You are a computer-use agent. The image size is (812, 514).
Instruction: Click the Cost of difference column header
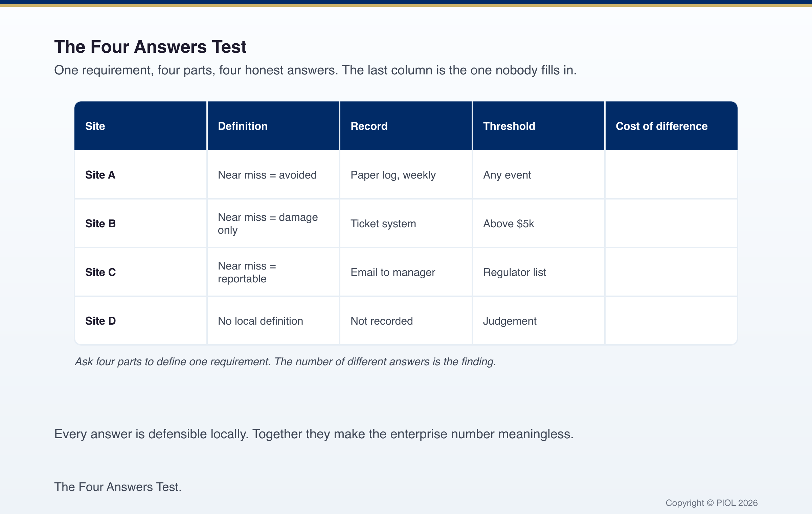(671, 126)
